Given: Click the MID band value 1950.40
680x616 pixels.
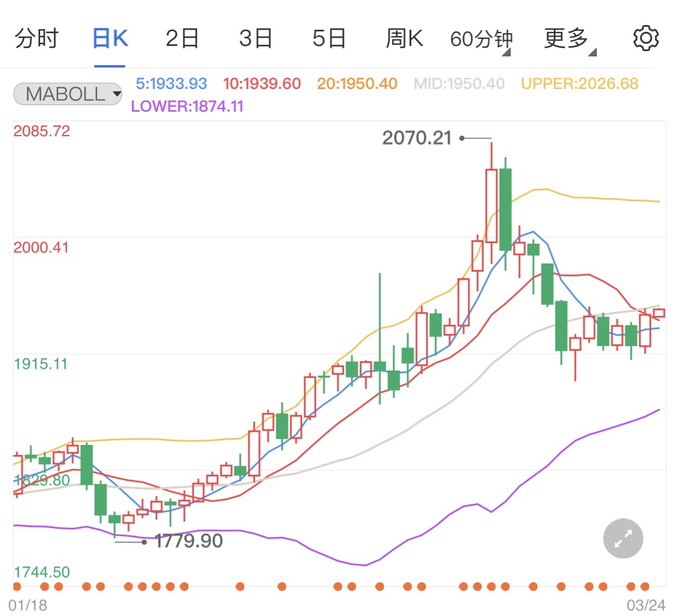Looking at the screenshot, I should coord(459,84).
